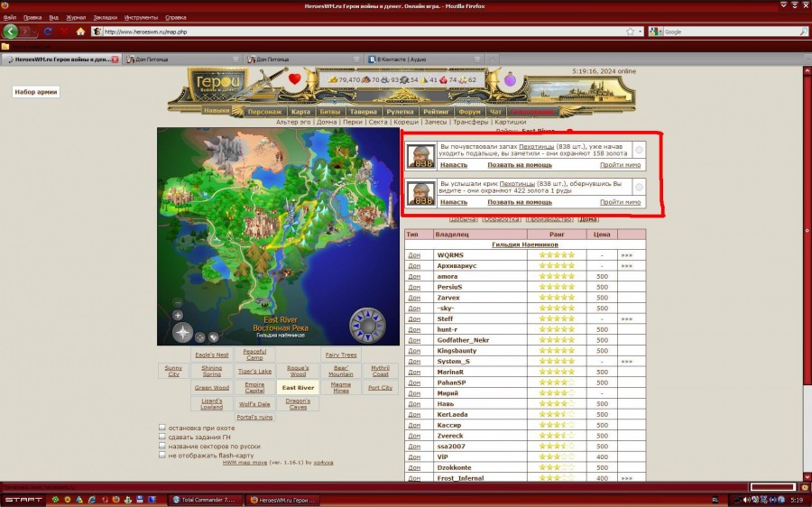Stop loading with the red X icon
Image resolution: width=812 pixels, height=507 pixels.
[x=64, y=31]
